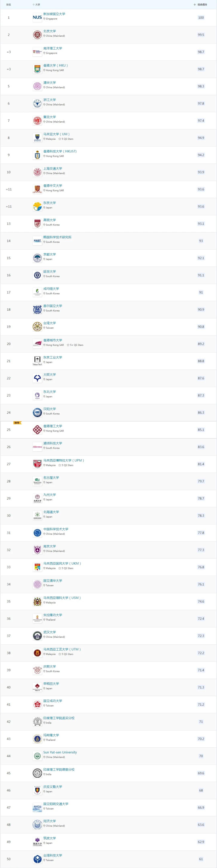Viewport: 217px width, 868px height.
Task: Open the 香港科技大学（HKUST） link
Action: click(60, 151)
